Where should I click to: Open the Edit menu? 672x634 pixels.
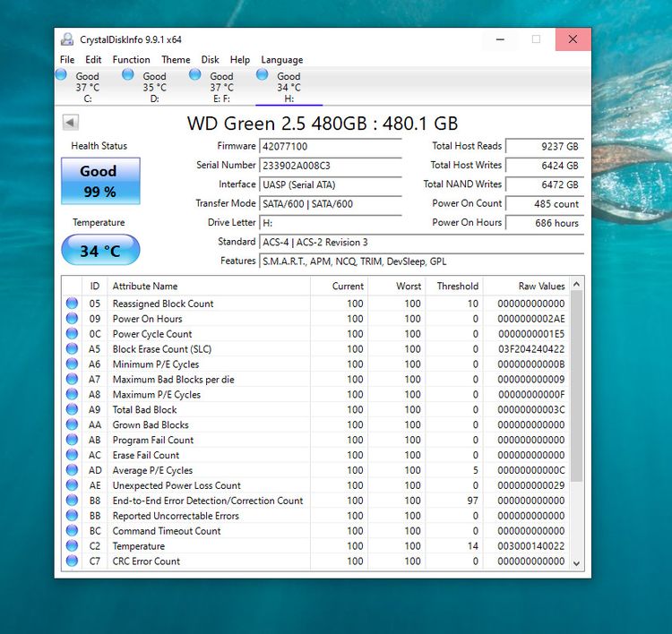click(93, 59)
